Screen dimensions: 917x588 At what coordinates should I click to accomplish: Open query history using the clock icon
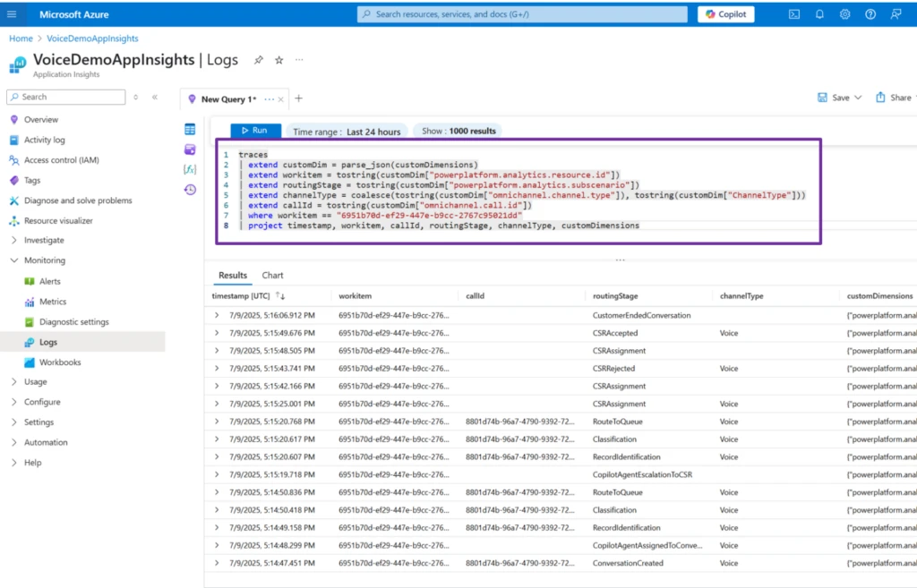[x=188, y=190]
